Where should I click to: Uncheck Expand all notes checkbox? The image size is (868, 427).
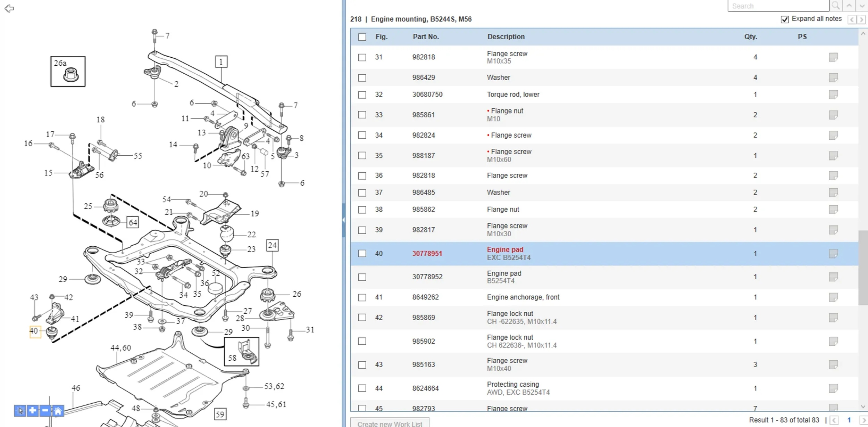[785, 19]
